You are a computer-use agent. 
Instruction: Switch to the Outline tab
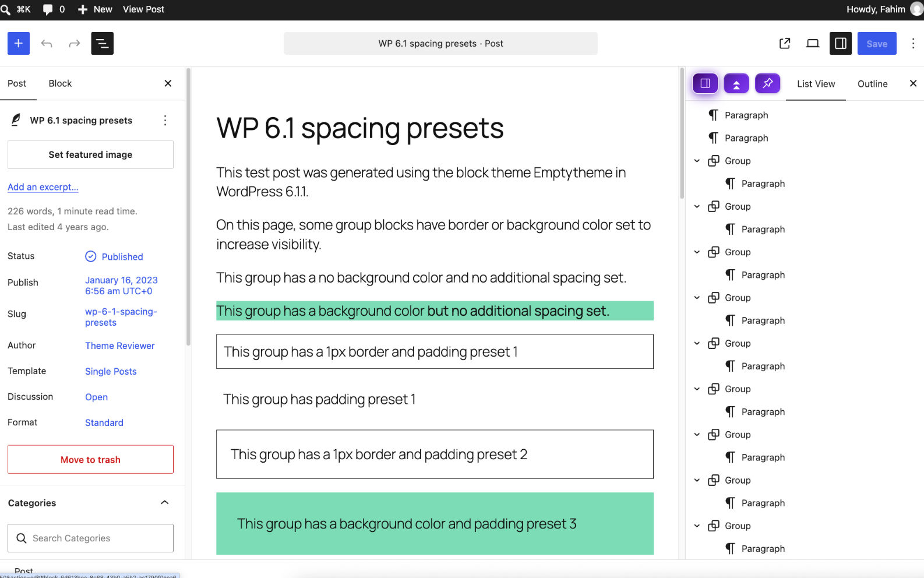(872, 84)
